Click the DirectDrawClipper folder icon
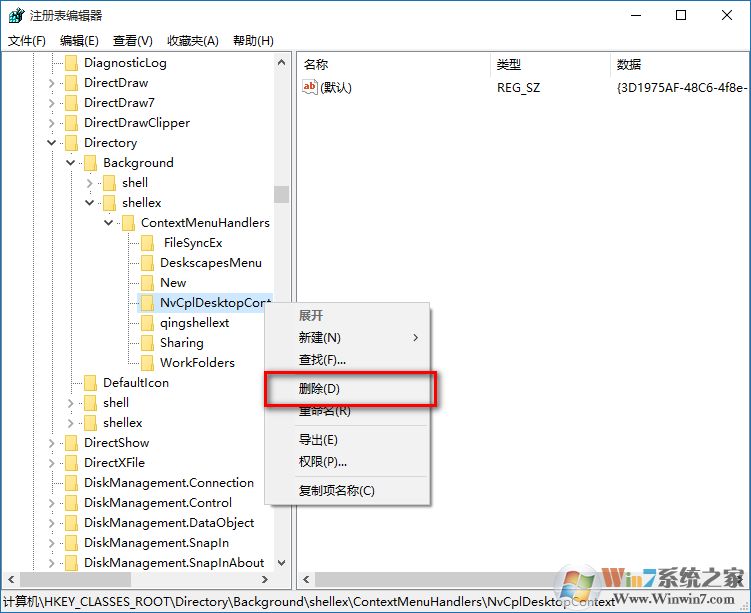 pos(71,123)
